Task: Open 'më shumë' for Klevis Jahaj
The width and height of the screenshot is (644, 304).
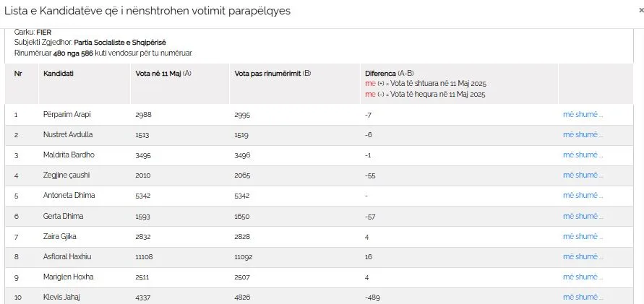Action: click(x=583, y=297)
